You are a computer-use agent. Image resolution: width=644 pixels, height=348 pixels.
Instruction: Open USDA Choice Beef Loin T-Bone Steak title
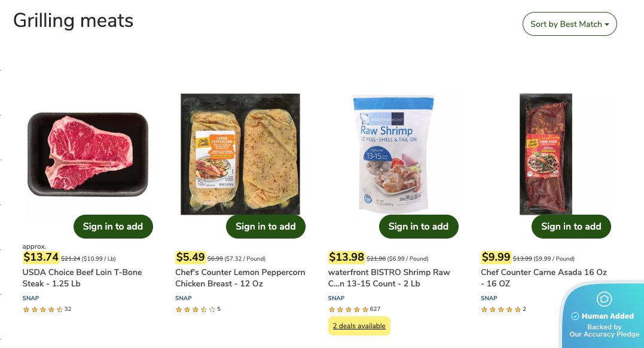[x=82, y=278]
